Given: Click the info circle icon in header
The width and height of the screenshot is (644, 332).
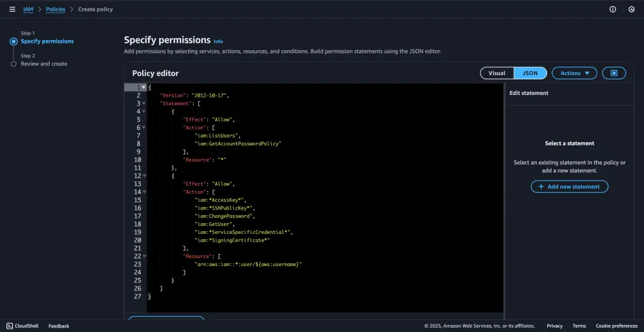Looking at the screenshot, I should pyautogui.click(x=613, y=9).
